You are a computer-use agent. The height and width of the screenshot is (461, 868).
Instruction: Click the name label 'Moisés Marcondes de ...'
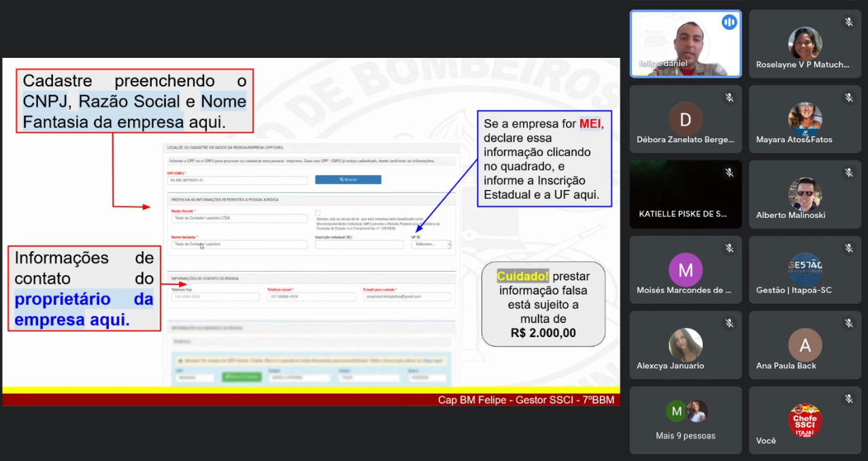pyautogui.click(x=684, y=290)
